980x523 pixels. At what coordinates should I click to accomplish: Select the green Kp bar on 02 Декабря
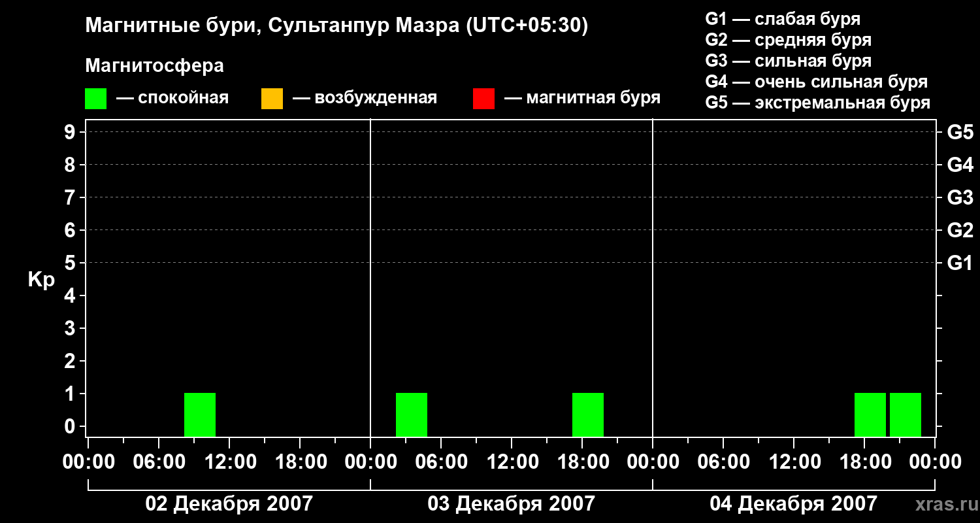(200, 414)
